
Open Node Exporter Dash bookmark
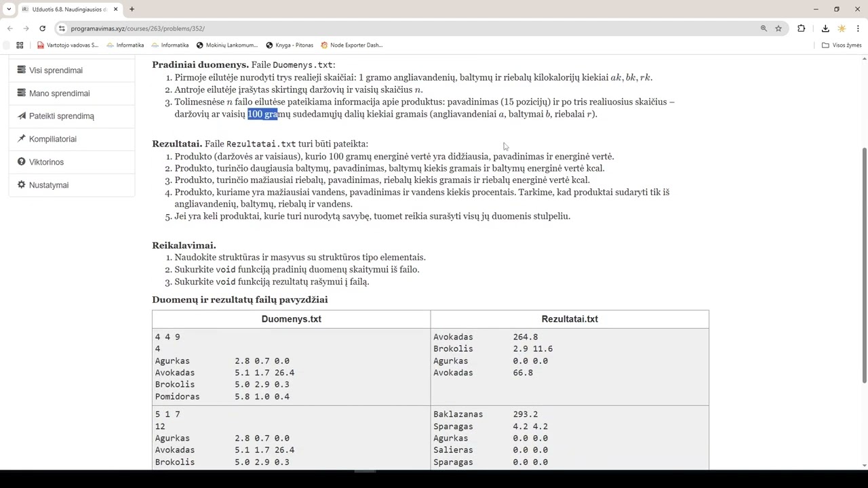click(x=351, y=45)
